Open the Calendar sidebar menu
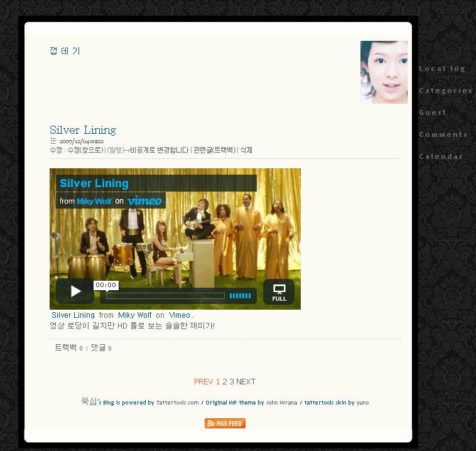Viewport: 476px width, 451px height. point(441,156)
